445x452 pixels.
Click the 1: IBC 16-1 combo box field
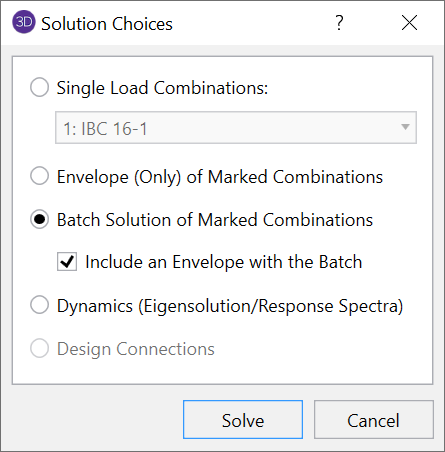point(236,128)
